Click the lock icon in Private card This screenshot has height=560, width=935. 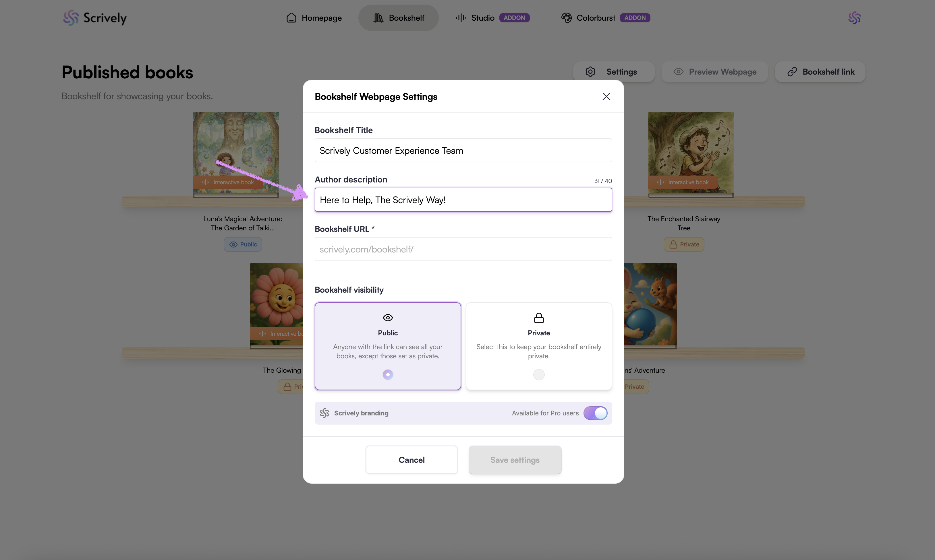click(x=538, y=318)
